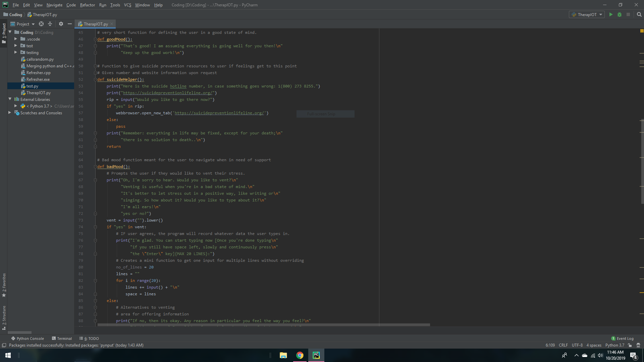Image resolution: width=644 pixels, height=362 pixels.
Task: Open the Refactor menu
Action: click(x=87, y=5)
